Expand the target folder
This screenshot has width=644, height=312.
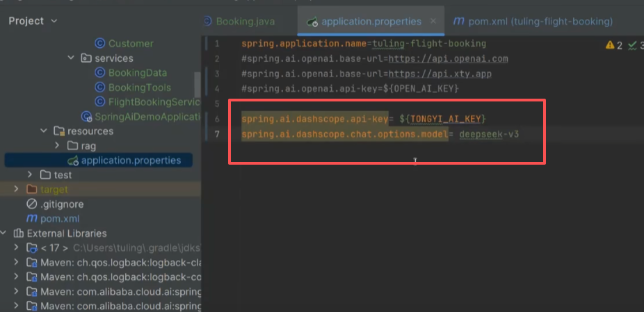pyautogui.click(x=16, y=189)
